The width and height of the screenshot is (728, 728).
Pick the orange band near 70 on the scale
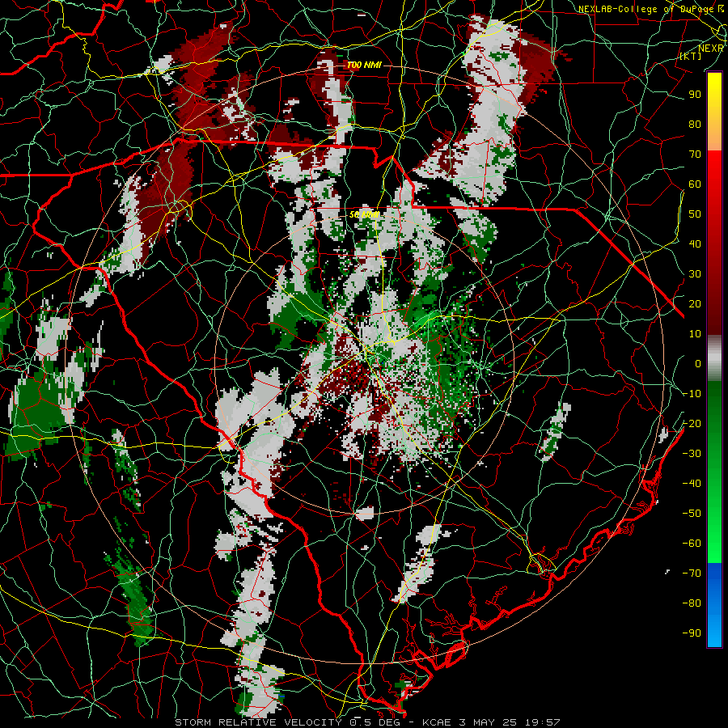click(714, 137)
